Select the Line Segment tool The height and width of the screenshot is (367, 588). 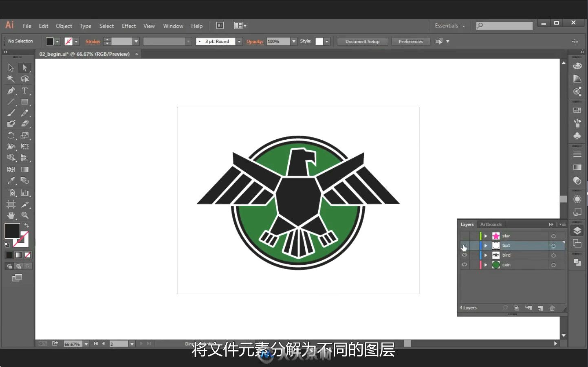point(11,102)
